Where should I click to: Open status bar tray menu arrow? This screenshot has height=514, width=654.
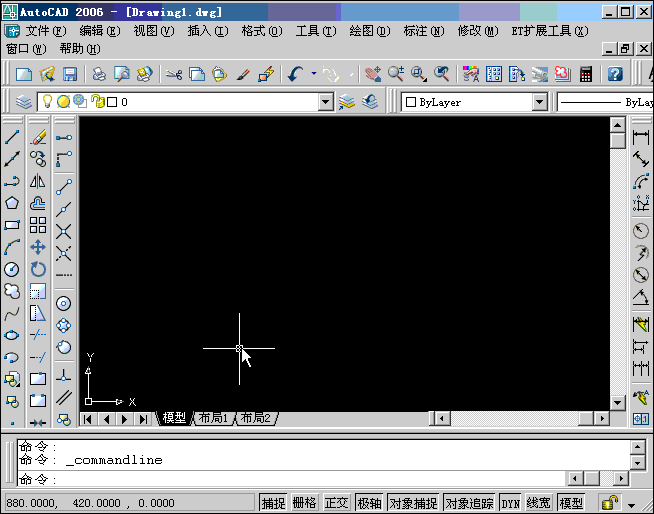(x=632, y=505)
